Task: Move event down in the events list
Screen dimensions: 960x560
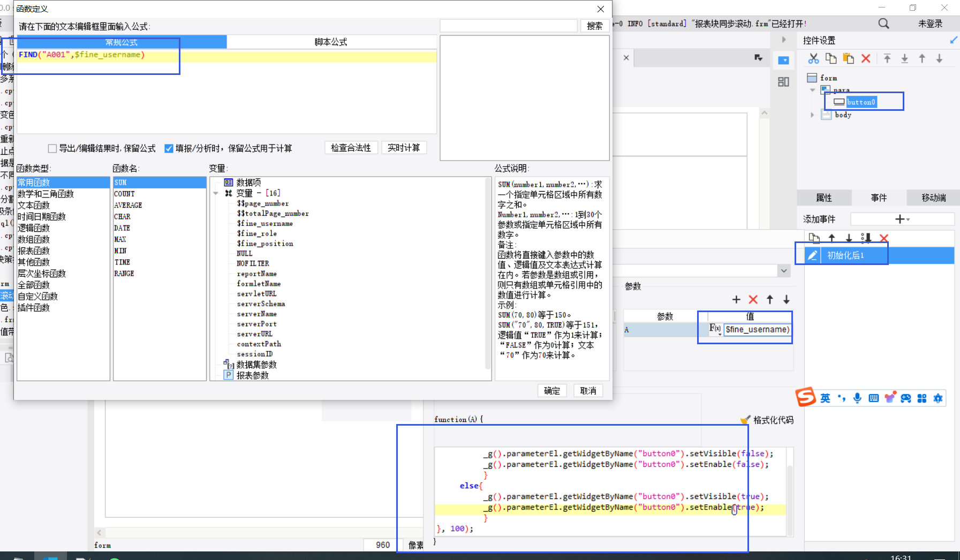Action: point(849,238)
